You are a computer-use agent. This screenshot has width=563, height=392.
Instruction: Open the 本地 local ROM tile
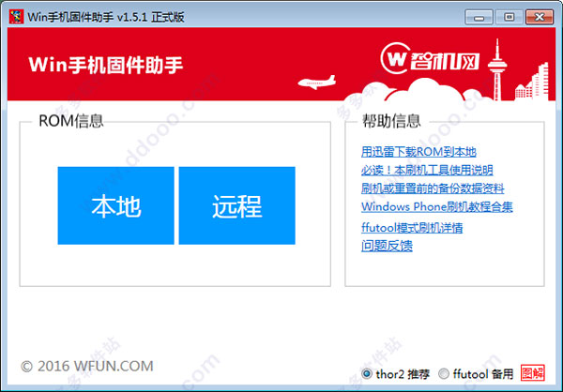115,205
